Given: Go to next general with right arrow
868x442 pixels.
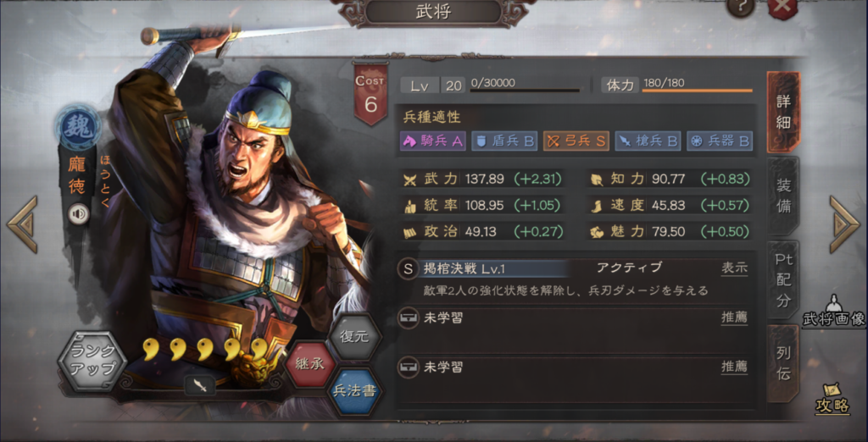Looking at the screenshot, I should [843, 224].
